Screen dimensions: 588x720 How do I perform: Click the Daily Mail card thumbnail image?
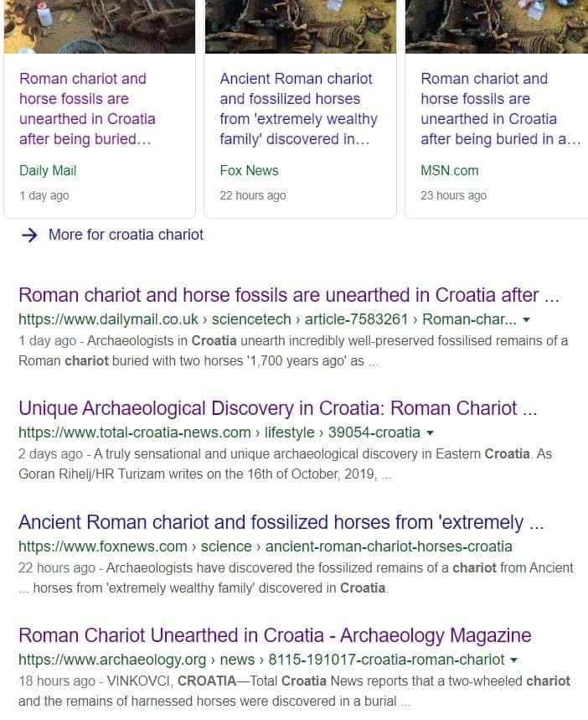pyautogui.click(x=100, y=27)
